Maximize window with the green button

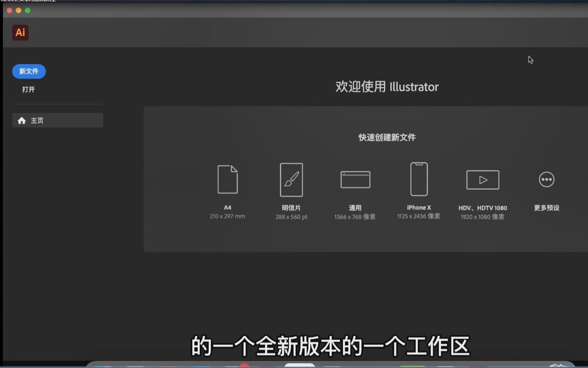[28, 10]
